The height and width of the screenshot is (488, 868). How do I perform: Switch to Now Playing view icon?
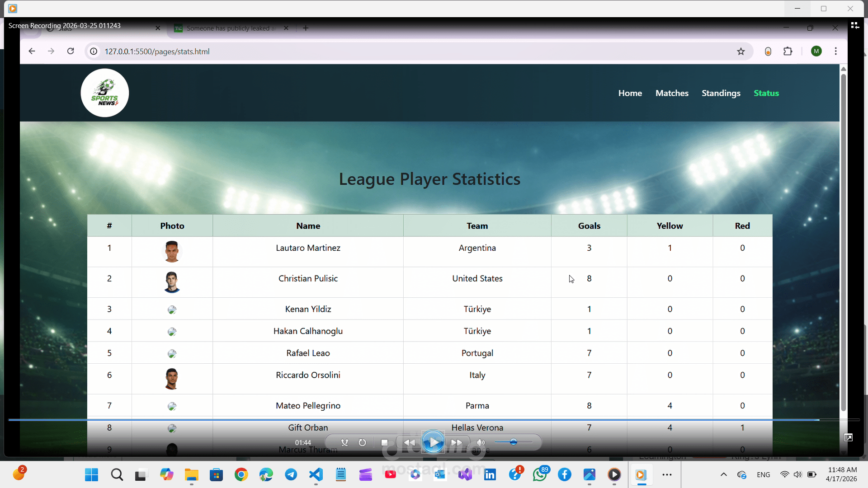854,26
